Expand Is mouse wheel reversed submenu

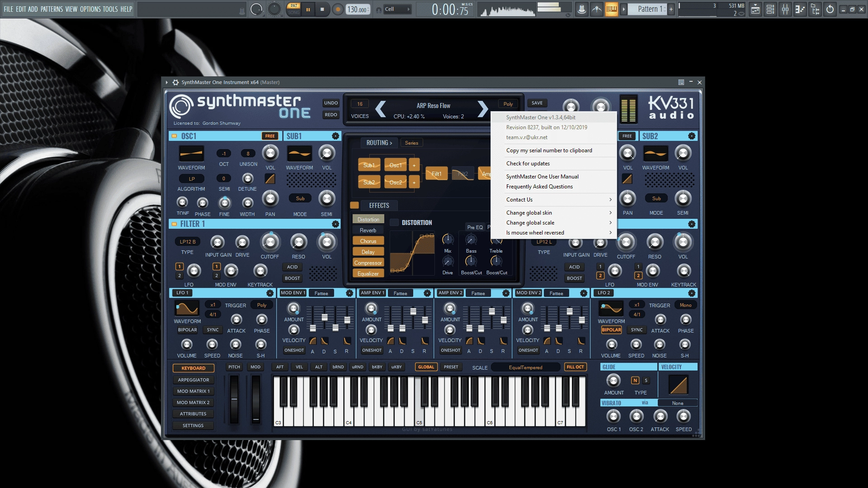click(x=554, y=233)
